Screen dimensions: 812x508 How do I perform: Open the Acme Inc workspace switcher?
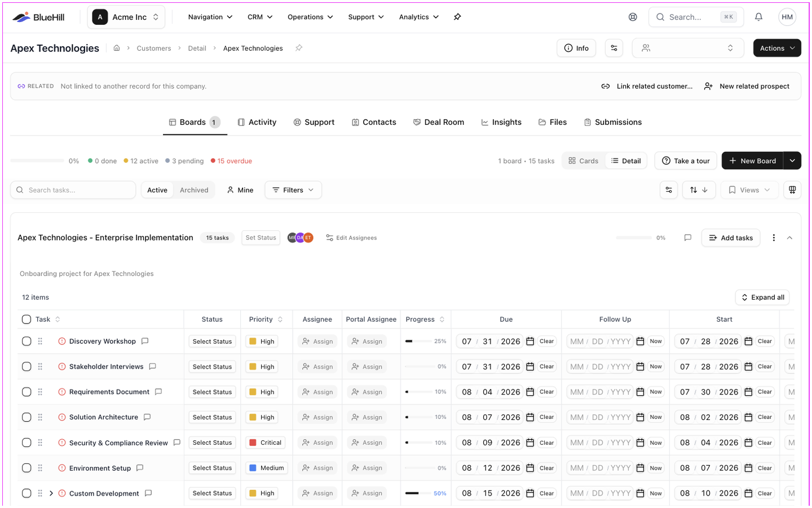(x=126, y=17)
